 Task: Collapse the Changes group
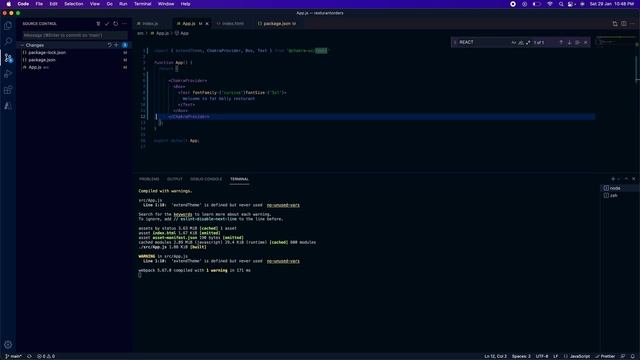[22, 45]
